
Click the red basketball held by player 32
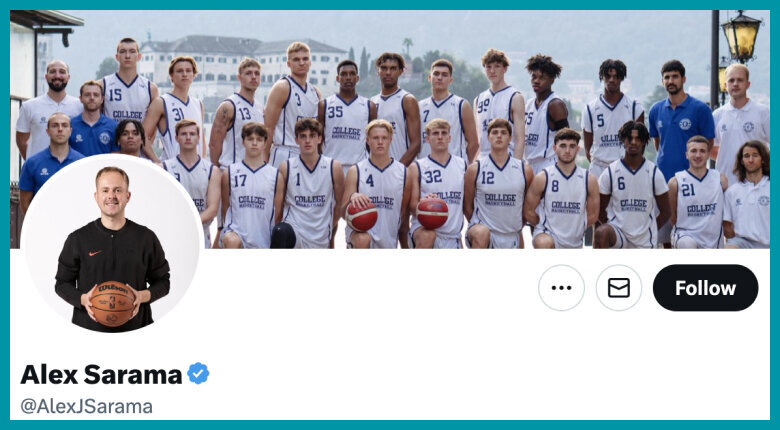pos(432,214)
